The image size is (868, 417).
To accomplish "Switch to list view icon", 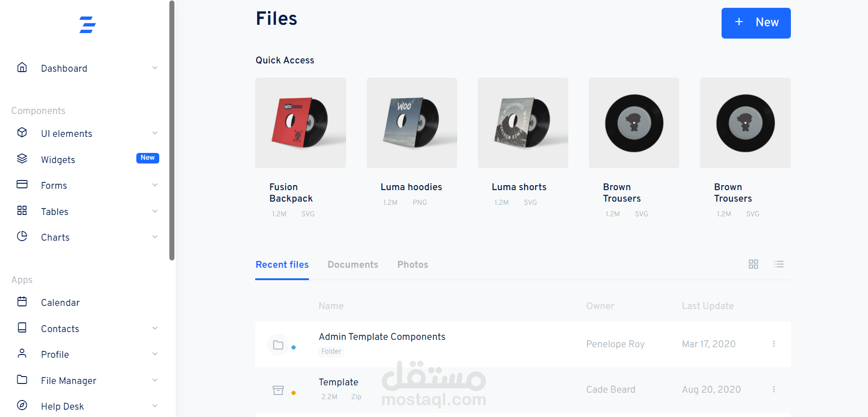I will (779, 264).
